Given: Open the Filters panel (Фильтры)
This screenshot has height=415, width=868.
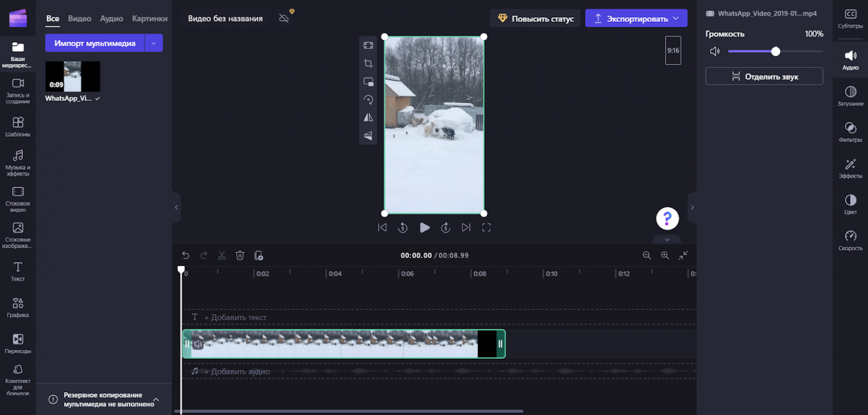Looking at the screenshot, I should point(850,132).
